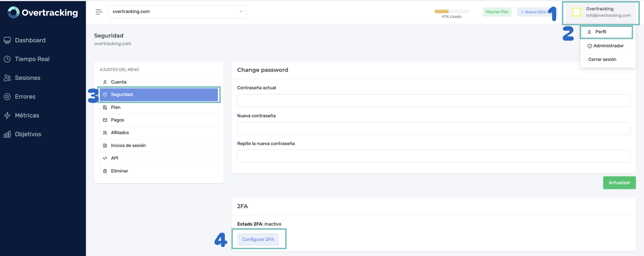Open the overtracking.com site selector dropdown
This screenshot has height=256, width=644.
(177, 12)
